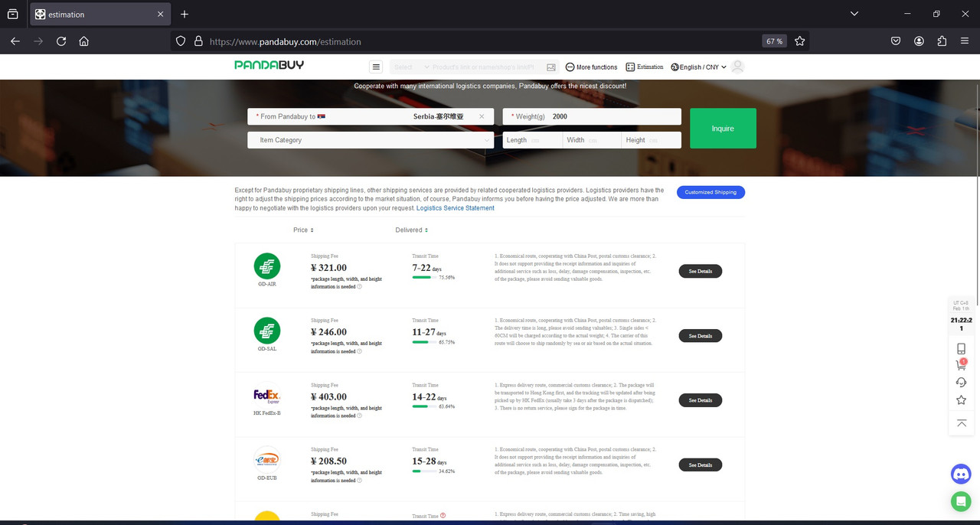980x525 pixels.
Task: Open the Firefox account icon
Action: (x=919, y=41)
